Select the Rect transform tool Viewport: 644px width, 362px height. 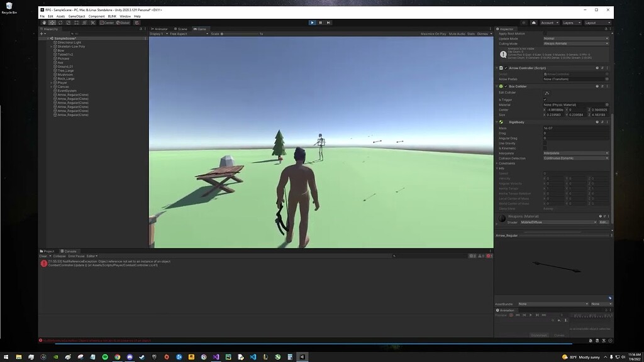(76, 22)
